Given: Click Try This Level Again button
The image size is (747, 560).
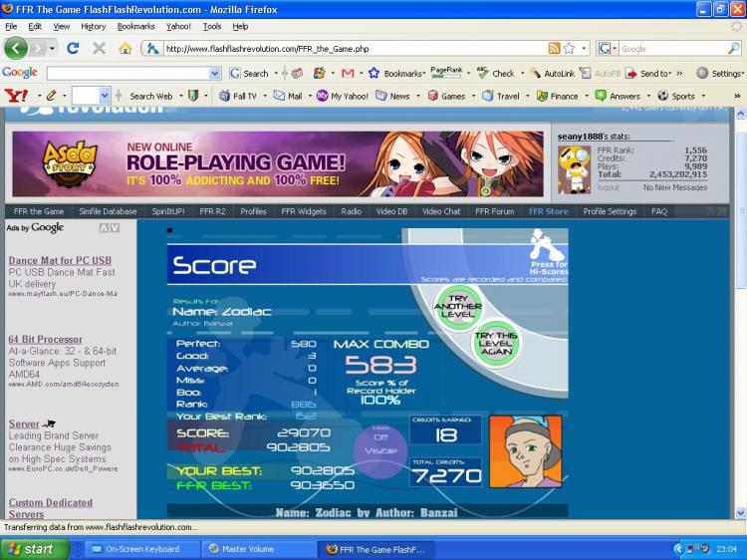Looking at the screenshot, I should [x=496, y=344].
